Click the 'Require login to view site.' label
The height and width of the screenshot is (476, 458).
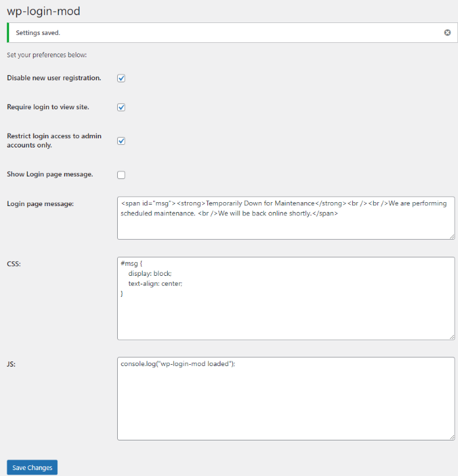point(48,107)
